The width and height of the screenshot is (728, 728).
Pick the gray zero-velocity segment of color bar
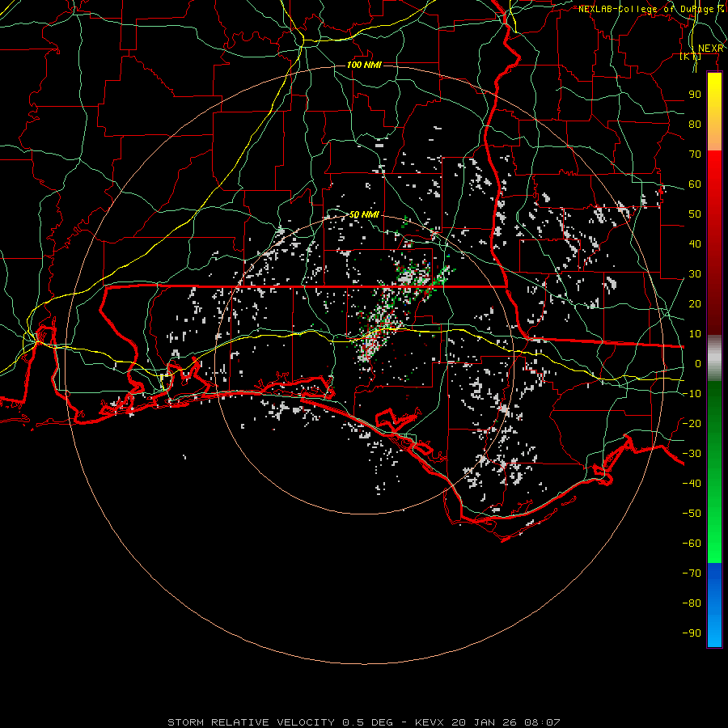coord(714,358)
